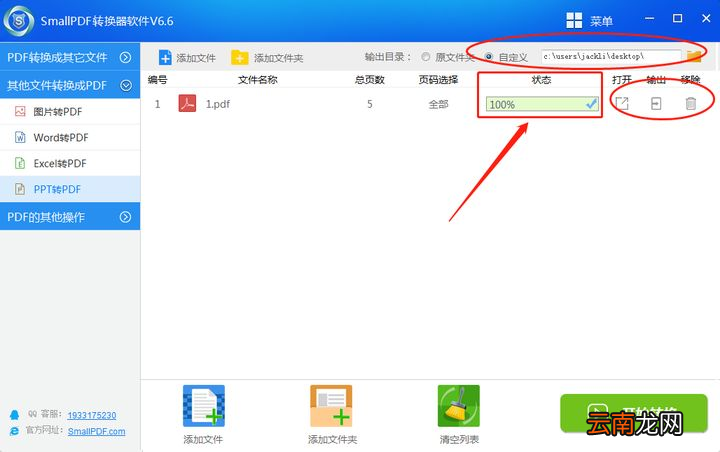720x452 pixels.
Task: Click the 清空列表 broom icon
Action: point(458,406)
